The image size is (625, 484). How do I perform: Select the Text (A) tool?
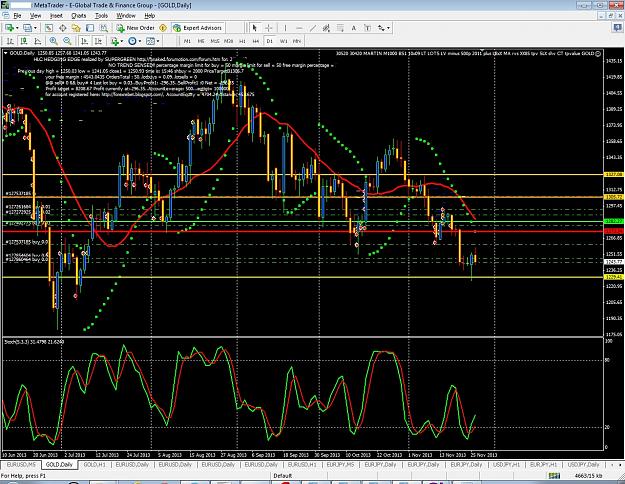click(354, 28)
